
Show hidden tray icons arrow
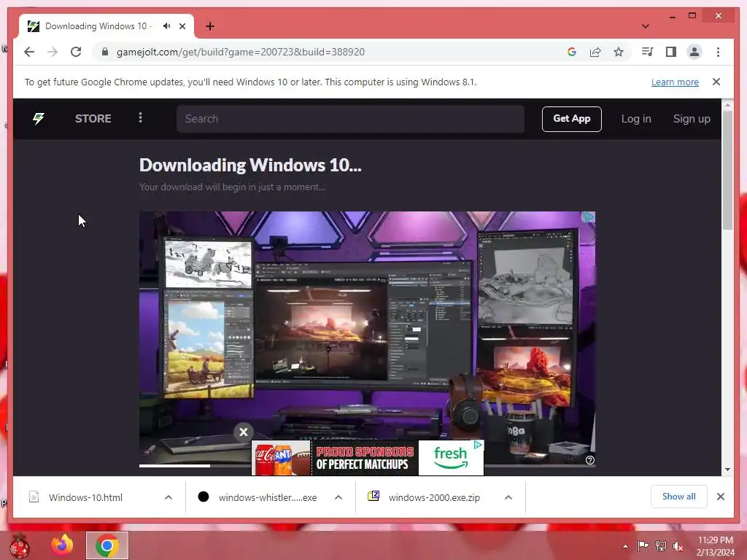point(625,546)
